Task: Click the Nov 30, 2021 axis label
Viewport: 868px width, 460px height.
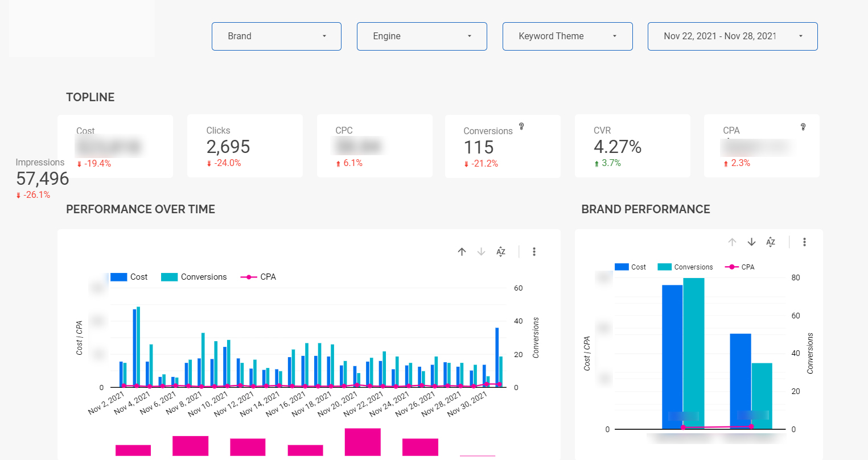Action: pyautogui.click(x=467, y=403)
